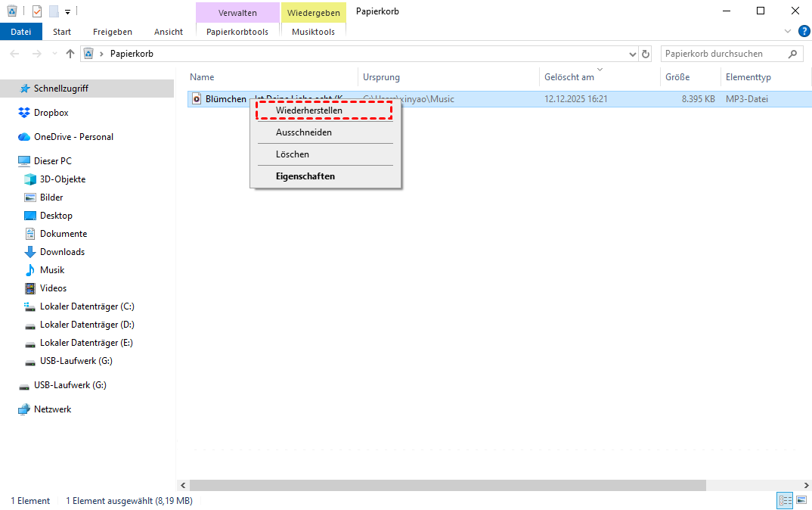
Task: Select the Properties icon in quick access toolbar
Action: click(x=37, y=11)
